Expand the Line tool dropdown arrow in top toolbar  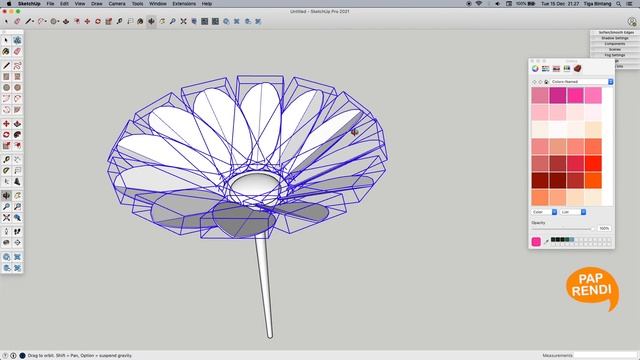pos(33,22)
